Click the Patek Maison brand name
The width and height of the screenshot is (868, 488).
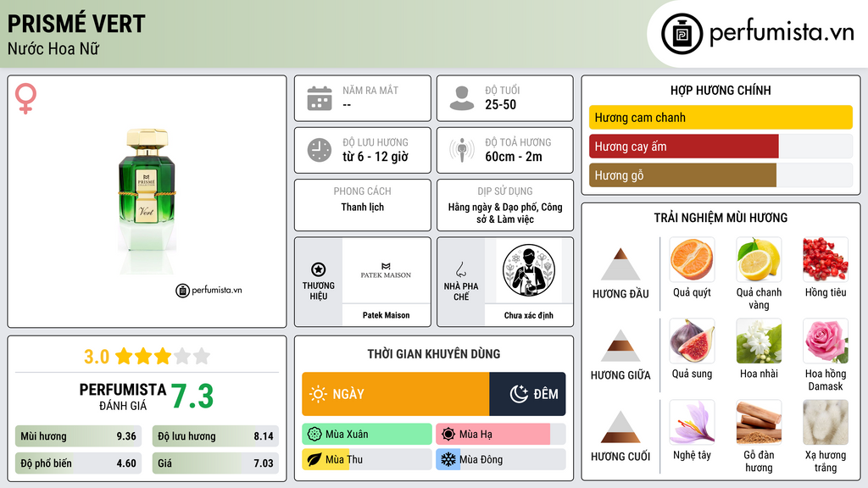pos(386,315)
